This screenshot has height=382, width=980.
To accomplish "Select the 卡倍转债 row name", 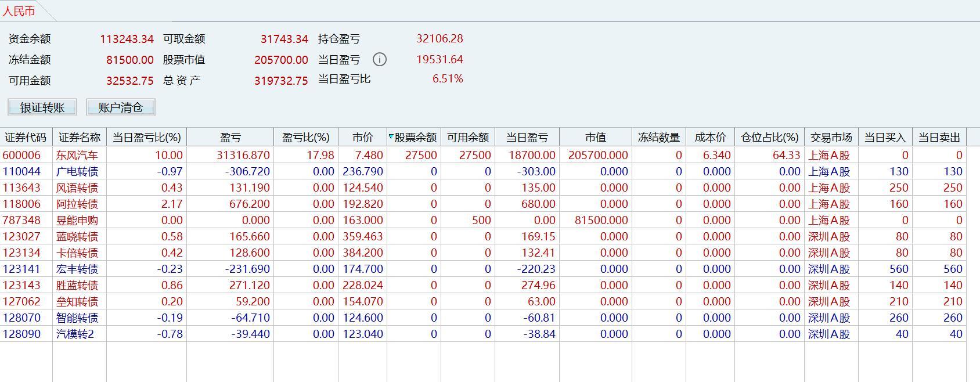I will pos(77,253).
